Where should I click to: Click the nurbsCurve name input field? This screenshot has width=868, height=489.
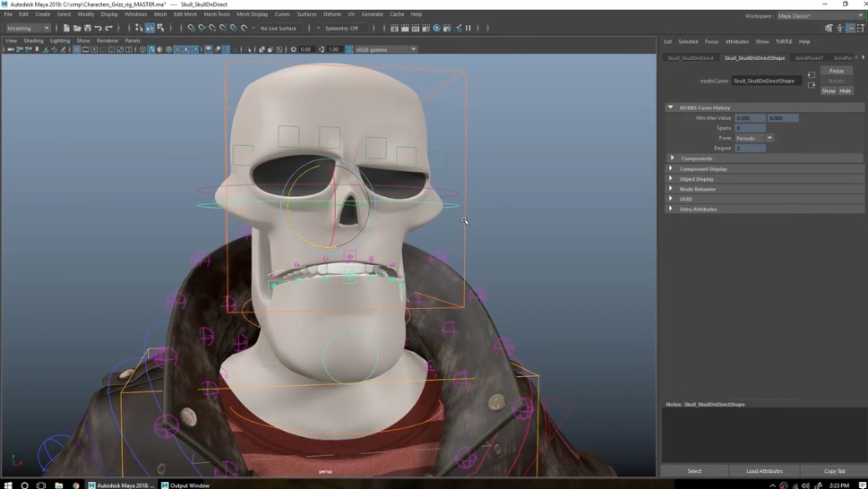click(x=766, y=81)
